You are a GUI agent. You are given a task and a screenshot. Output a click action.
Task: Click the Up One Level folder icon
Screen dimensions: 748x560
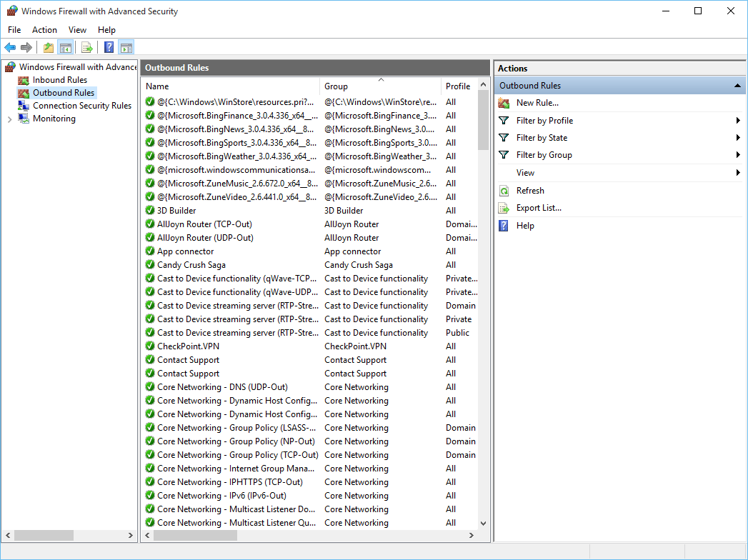click(48, 47)
